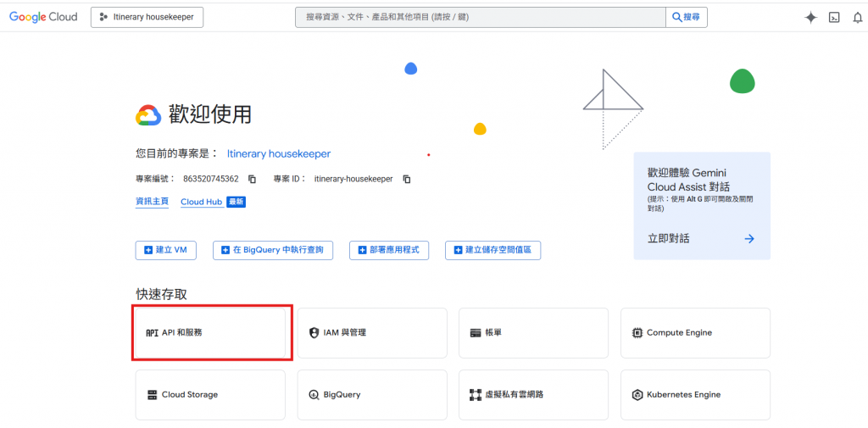Open the Kubernetes Engine card
Viewport: 868px width, 428px height.
(695, 395)
